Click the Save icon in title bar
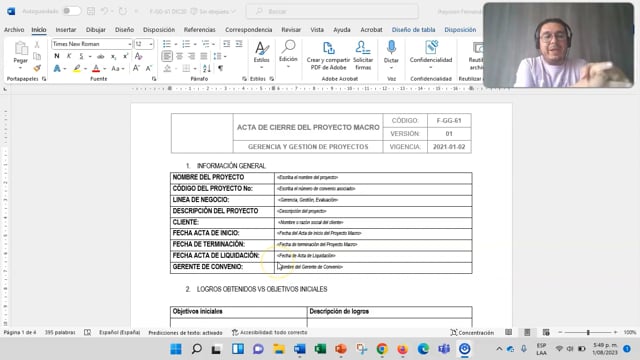Screen dimensions: 640x360 pyautogui.click(x=91, y=11)
